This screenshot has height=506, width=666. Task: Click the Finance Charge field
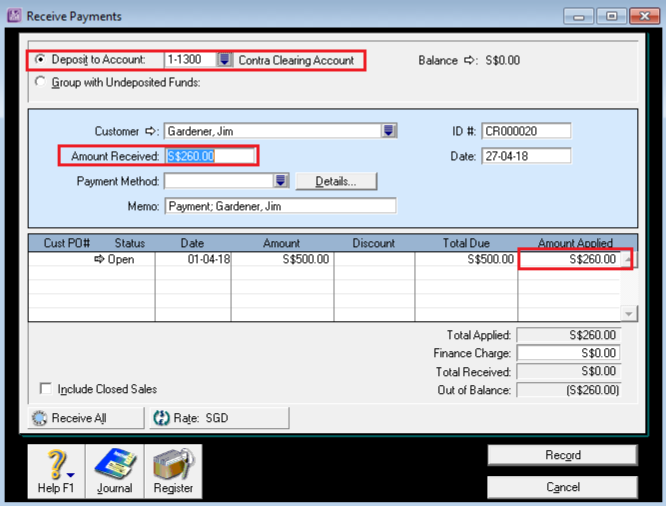point(568,353)
